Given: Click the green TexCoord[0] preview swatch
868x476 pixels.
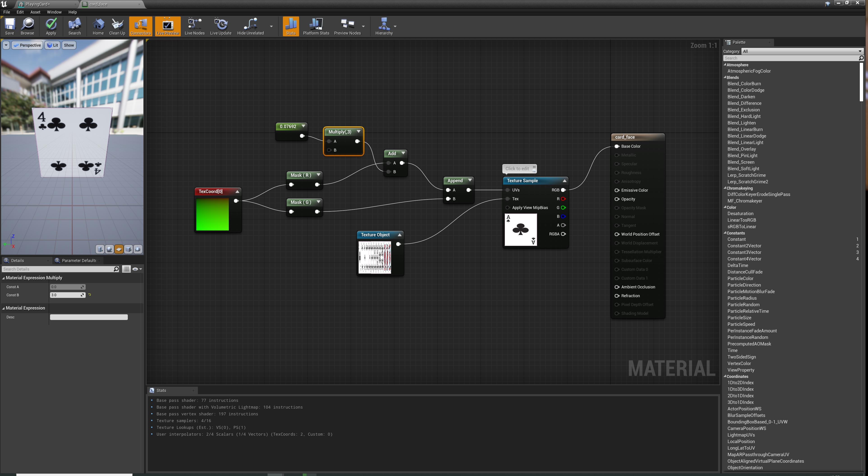Looking at the screenshot, I should [212, 214].
